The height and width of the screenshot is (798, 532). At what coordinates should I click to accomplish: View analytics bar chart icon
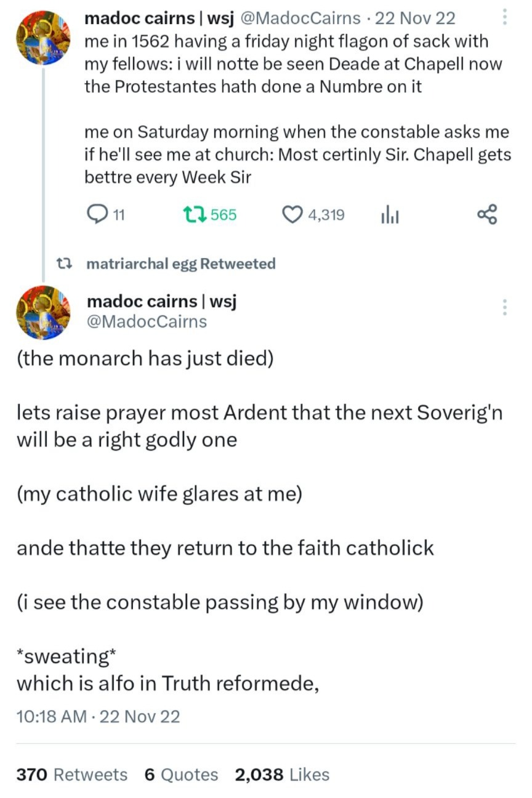click(x=390, y=215)
